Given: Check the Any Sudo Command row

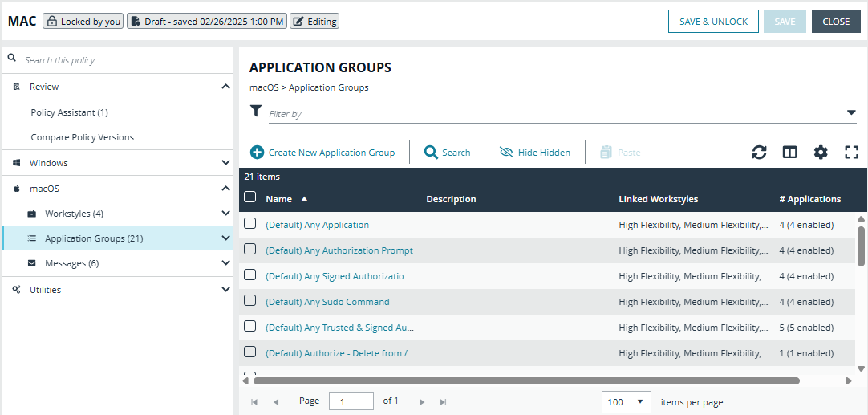Looking at the screenshot, I should click(x=250, y=300).
